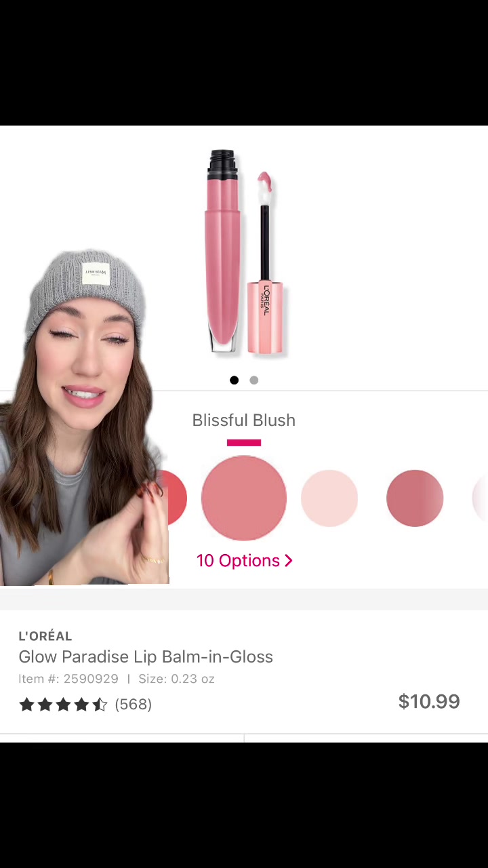This screenshot has width=488, height=868.
Task: Select the first black carousel dot
Action: 235,380
